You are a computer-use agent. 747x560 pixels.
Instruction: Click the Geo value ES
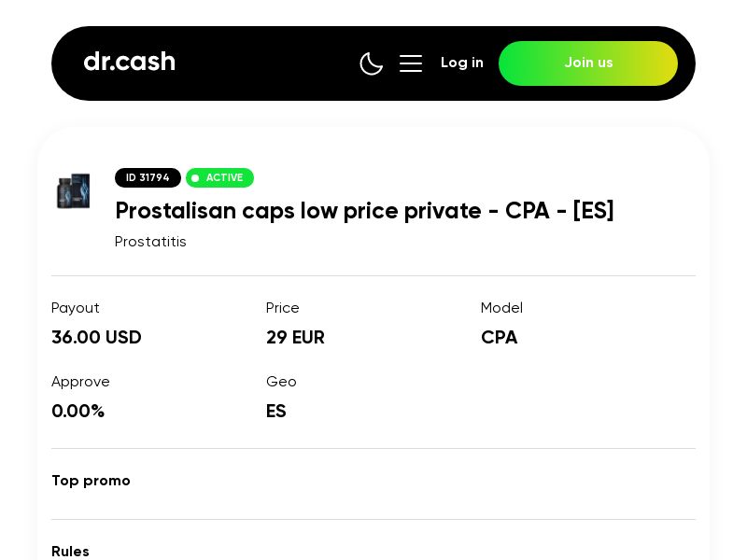(275, 411)
